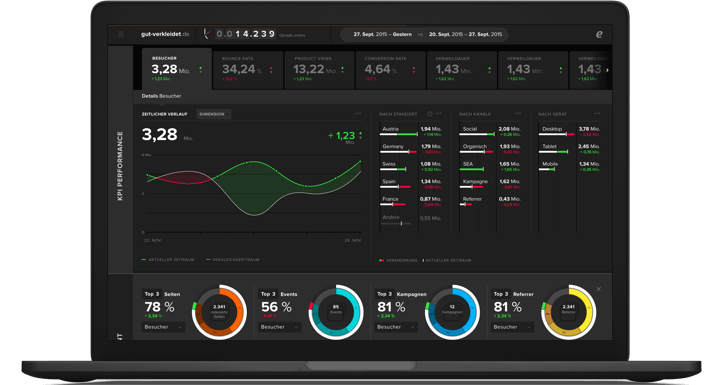Open the hamburger menu beside gut-verkleidet.de
Screen dimensions: 706x385
[121, 34]
